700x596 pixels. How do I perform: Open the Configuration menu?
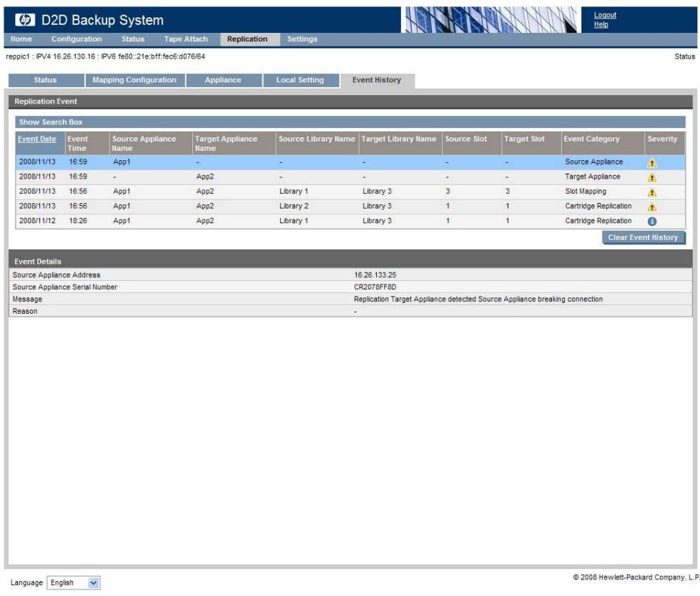pyautogui.click(x=77, y=39)
